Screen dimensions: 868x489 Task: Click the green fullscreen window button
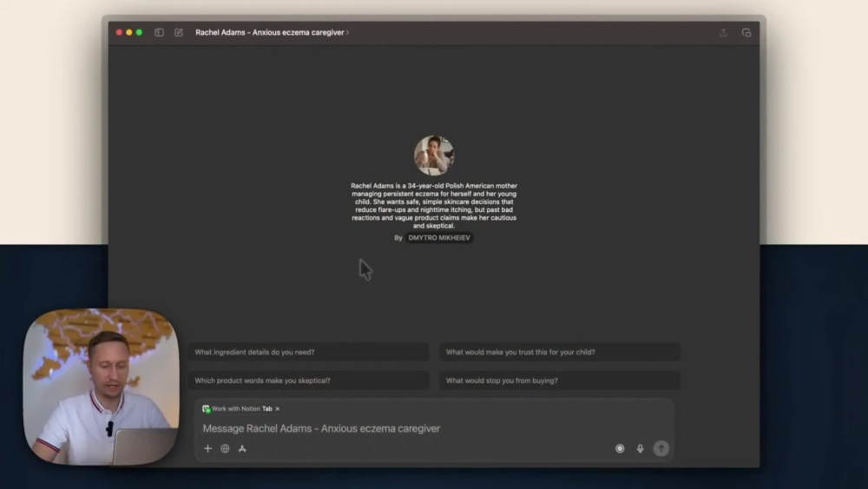(x=140, y=33)
